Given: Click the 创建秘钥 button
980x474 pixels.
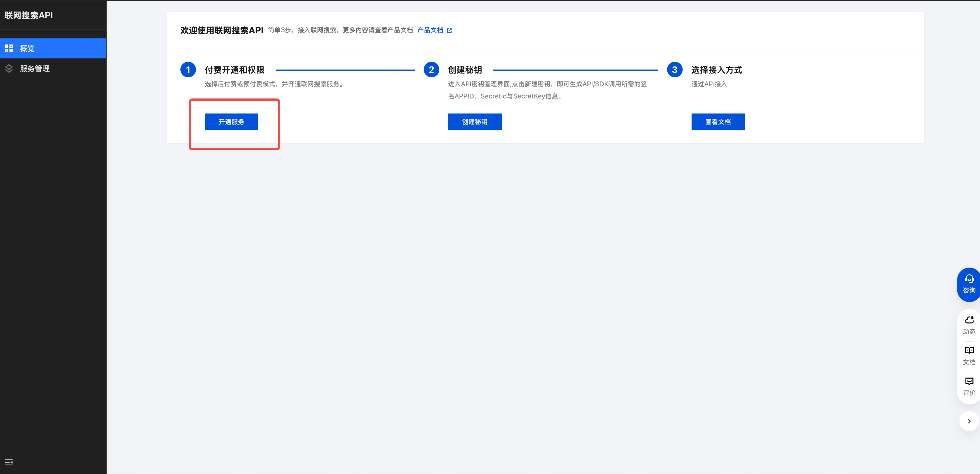Looking at the screenshot, I should click(474, 122).
